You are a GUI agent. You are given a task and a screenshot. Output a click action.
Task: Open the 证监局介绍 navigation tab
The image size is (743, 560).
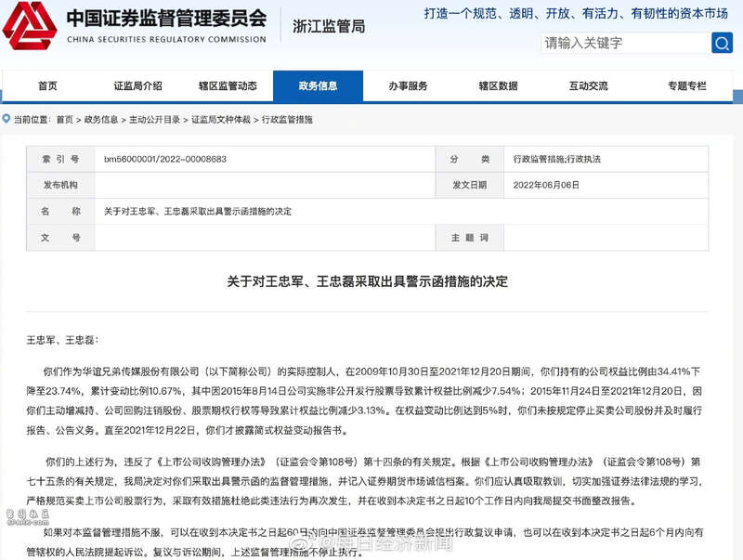(137, 85)
